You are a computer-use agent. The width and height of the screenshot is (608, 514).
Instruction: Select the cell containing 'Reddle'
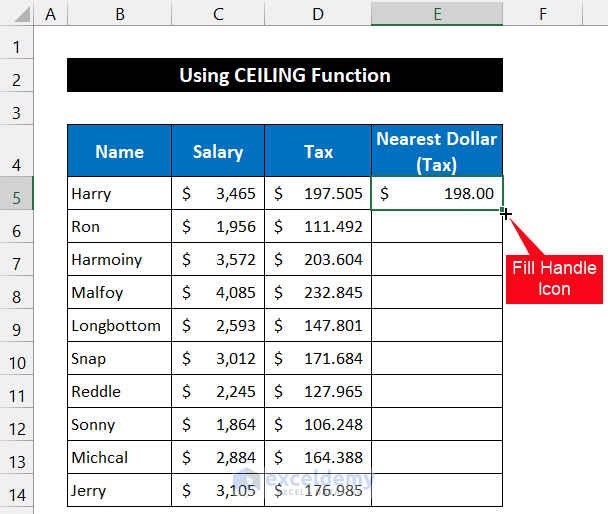(119, 391)
